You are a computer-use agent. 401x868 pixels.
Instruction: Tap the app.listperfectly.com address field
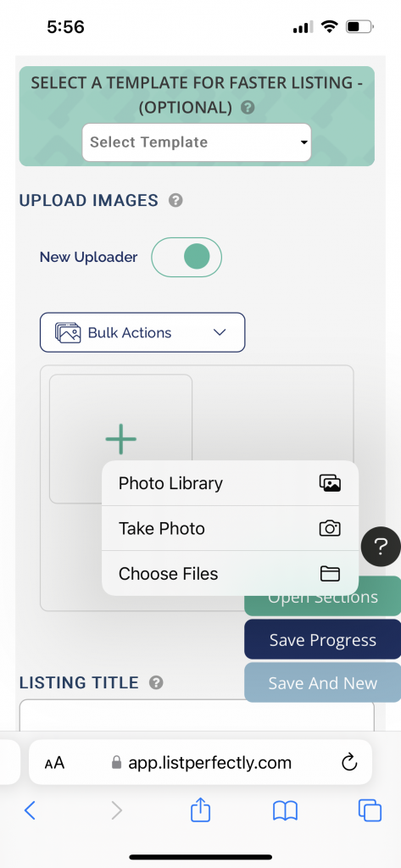pos(200,762)
